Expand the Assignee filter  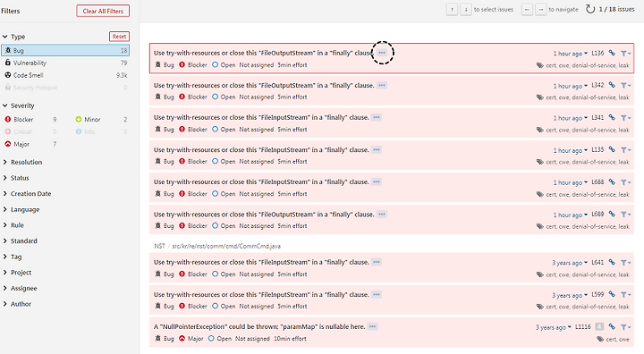20,288
